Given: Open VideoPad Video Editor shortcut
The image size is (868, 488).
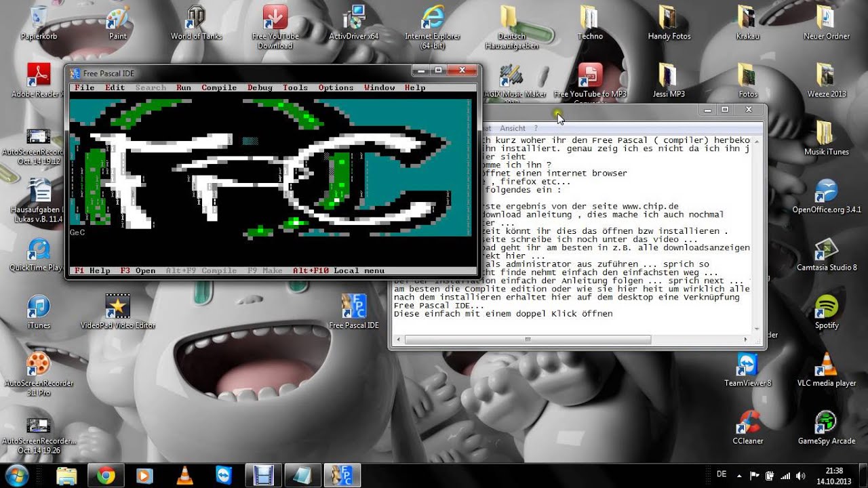Looking at the screenshot, I should [118, 312].
